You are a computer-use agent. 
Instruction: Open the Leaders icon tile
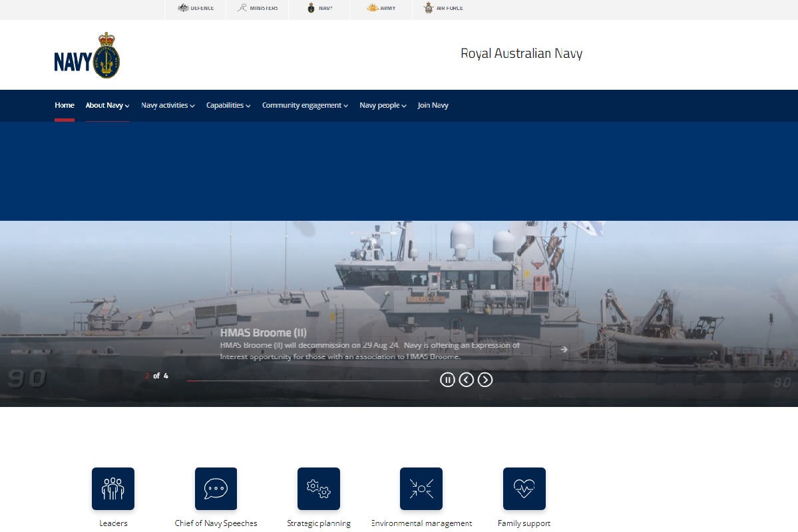coord(113,489)
